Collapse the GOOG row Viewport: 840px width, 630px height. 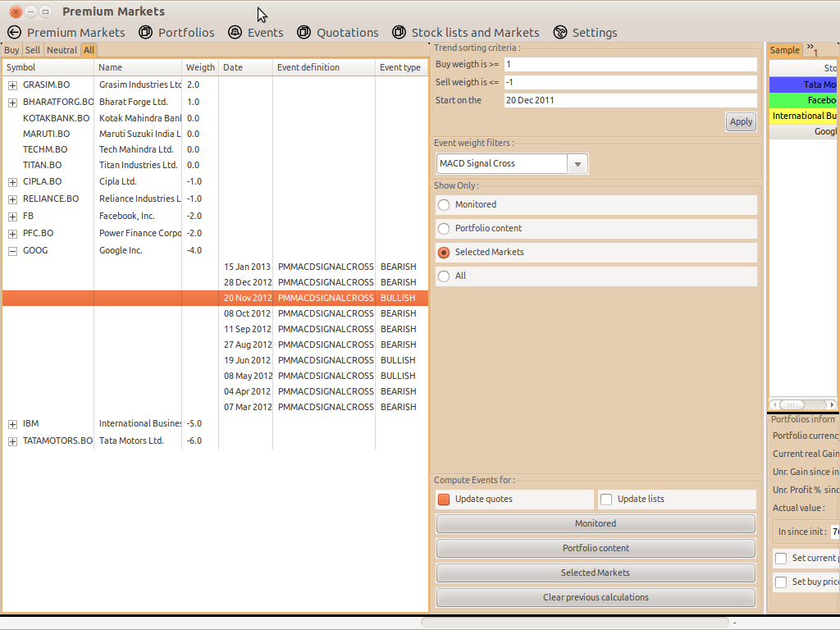tap(13, 251)
